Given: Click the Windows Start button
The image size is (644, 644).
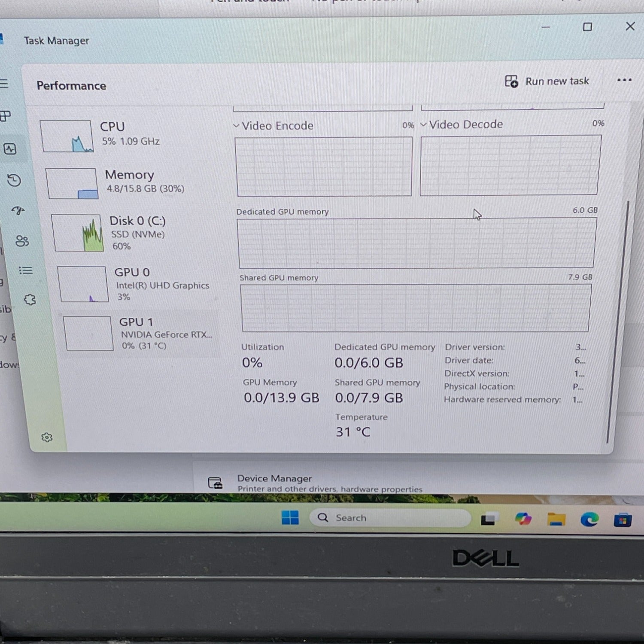Looking at the screenshot, I should coord(290,518).
